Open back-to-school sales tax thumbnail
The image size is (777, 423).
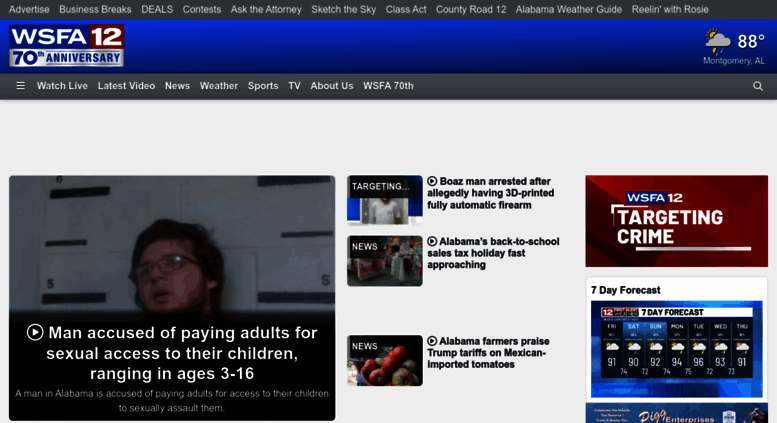click(x=385, y=261)
